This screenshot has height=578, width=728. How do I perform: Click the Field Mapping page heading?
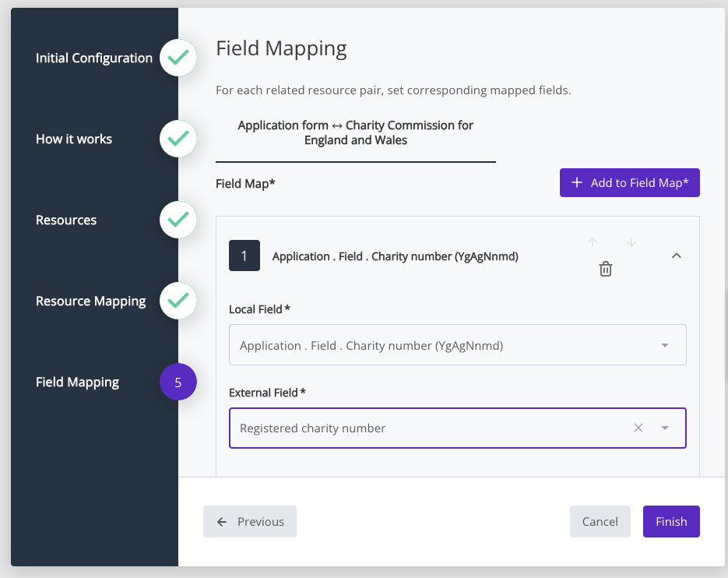click(x=281, y=49)
